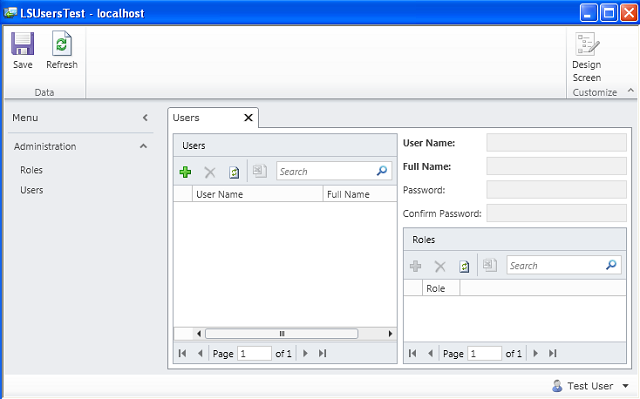Refresh the Roles grid
640x399 pixels.
464,266
